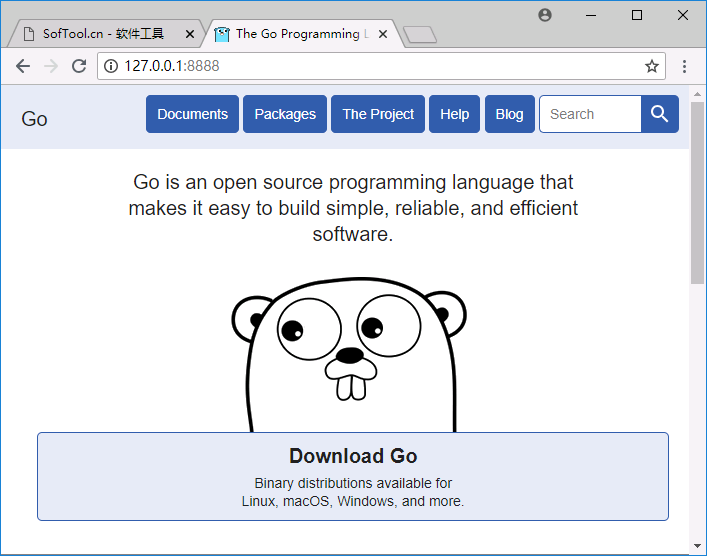Click the browser back arrow
Image resolution: width=707 pixels, height=556 pixels.
click(23, 66)
